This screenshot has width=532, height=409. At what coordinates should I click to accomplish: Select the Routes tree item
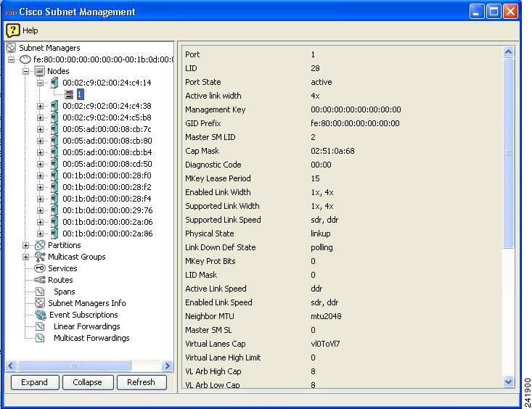coord(60,280)
